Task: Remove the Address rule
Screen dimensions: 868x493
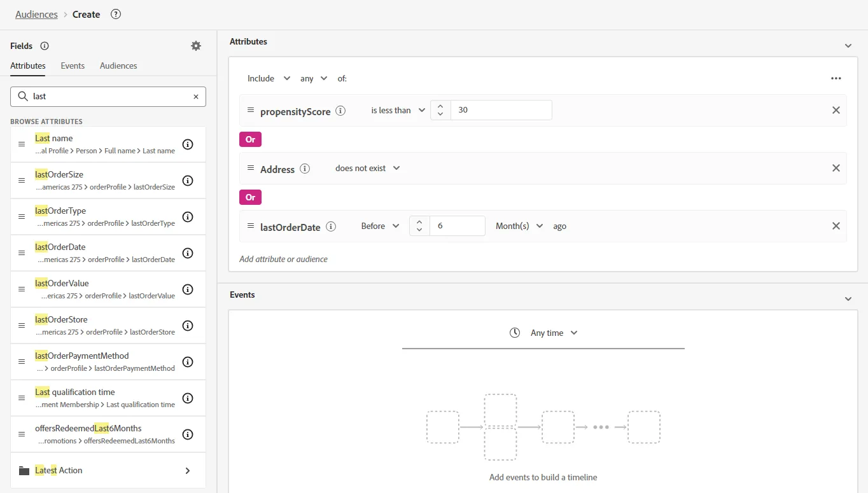Action: pos(836,168)
